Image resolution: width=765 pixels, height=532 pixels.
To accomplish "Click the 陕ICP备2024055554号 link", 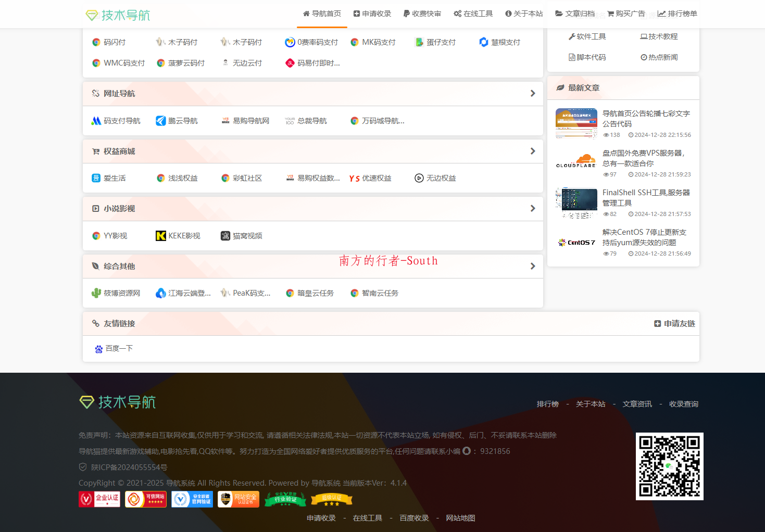I will pos(129,467).
